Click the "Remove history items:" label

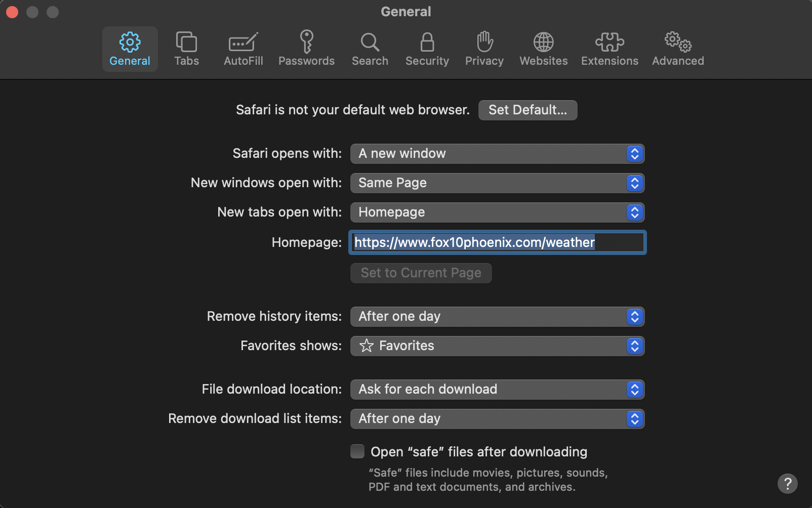(274, 316)
